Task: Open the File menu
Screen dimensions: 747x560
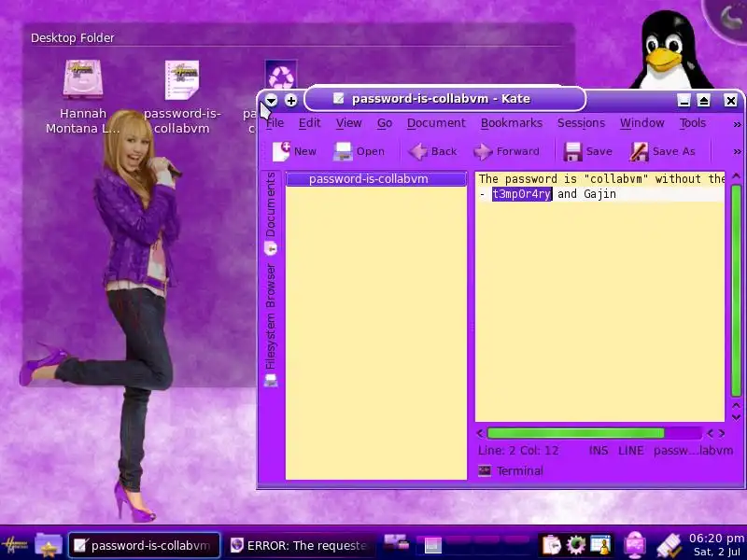Action: pyautogui.click(x=275, y=123)
